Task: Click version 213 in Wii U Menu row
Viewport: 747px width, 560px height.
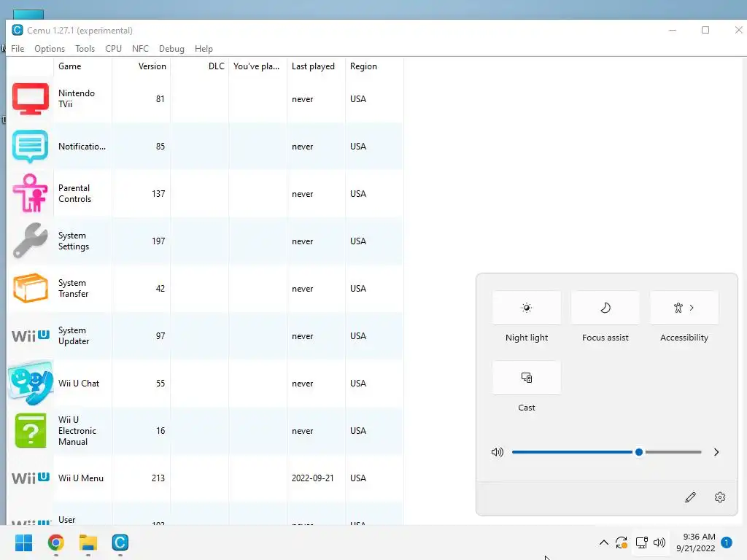Action: pyautogui.click(x=158, y=478)
